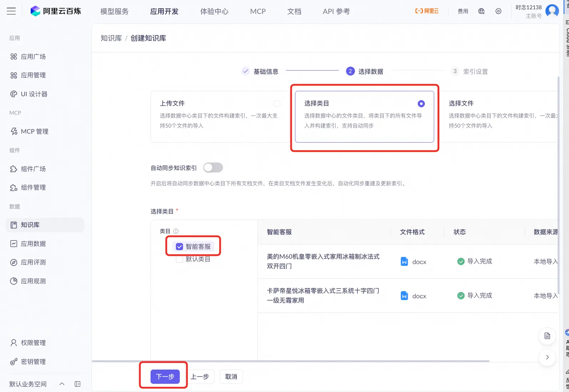Click the 费用 link in header
The image size is (569, 392).
pyautogui.click(x=463, y=11)
